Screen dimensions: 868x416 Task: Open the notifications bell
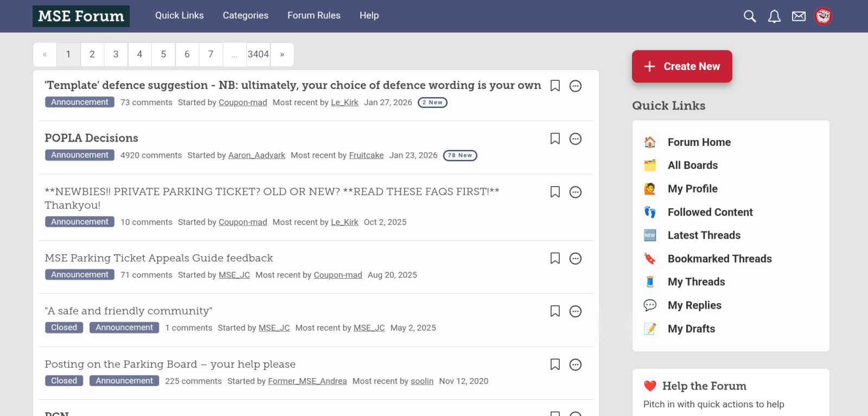(x=774, y=16)
